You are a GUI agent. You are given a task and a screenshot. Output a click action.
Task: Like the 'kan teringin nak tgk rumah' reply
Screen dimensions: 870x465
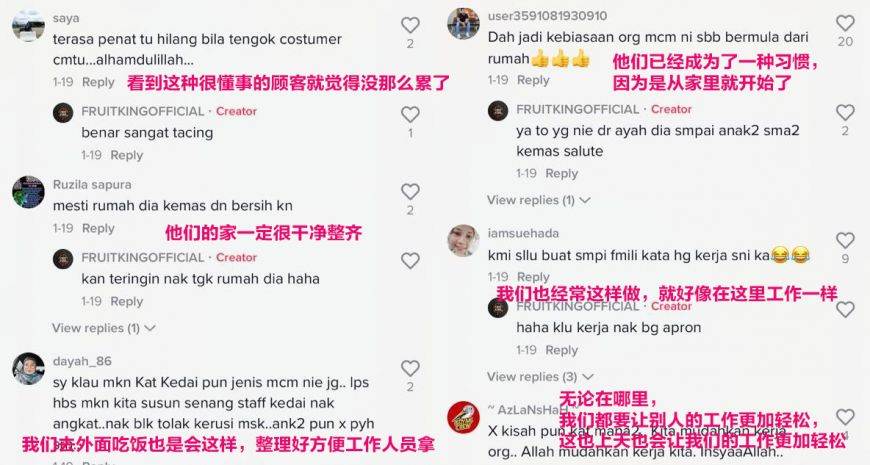click(x=410, y=260)
